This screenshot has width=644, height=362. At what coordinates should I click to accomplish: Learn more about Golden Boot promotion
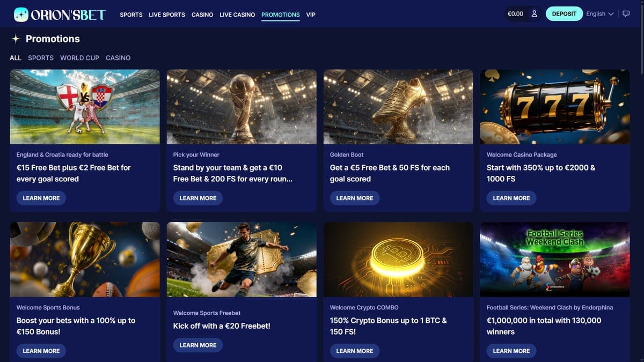tap(355, 198)
